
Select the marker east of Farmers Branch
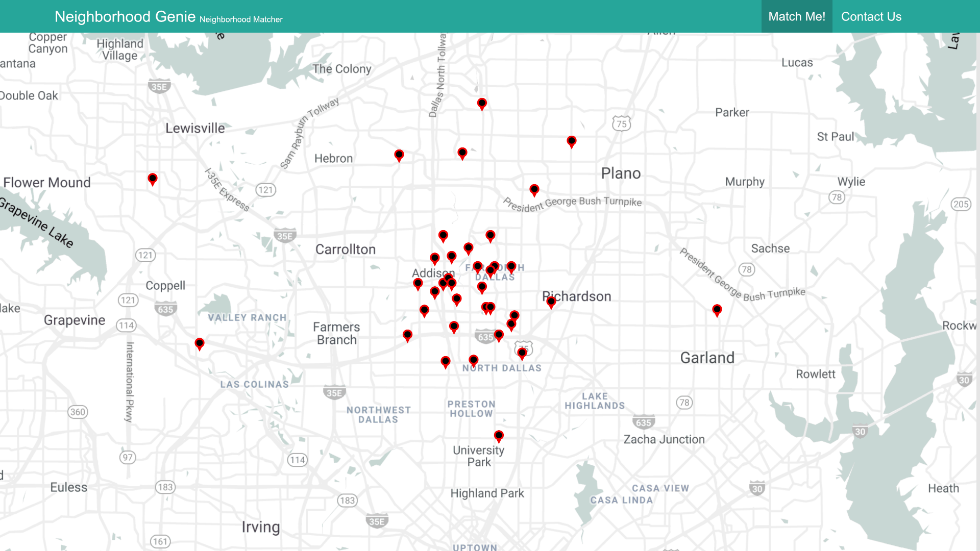407,335
